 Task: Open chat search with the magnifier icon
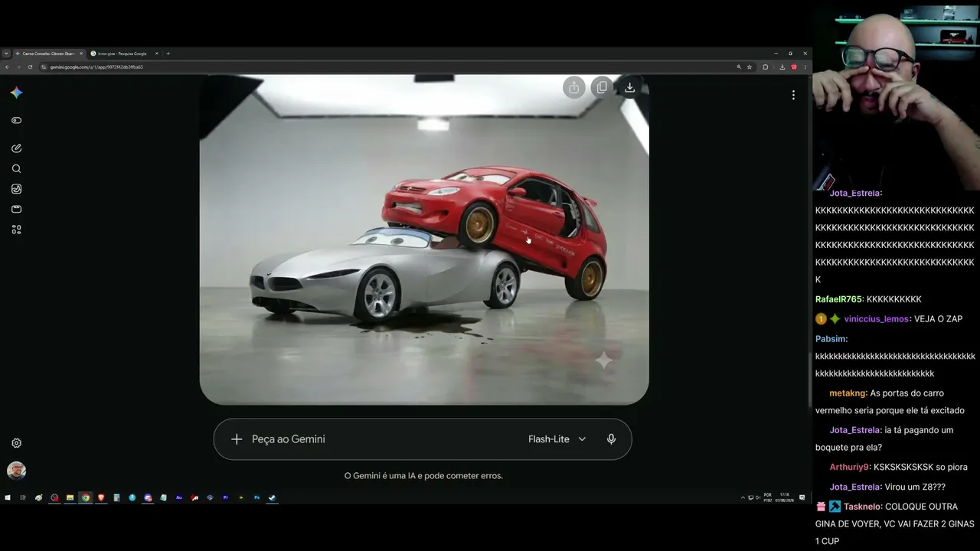click(x=16, y=168)
